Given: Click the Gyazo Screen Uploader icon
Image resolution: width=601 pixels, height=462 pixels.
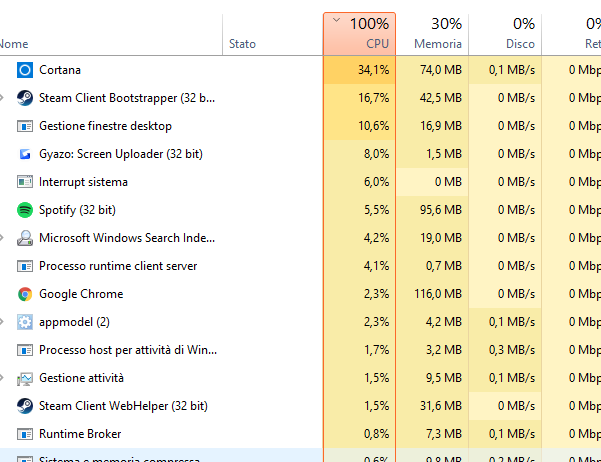Looking at the screenshot, I should pyautogui.click(x=25, y=154).
